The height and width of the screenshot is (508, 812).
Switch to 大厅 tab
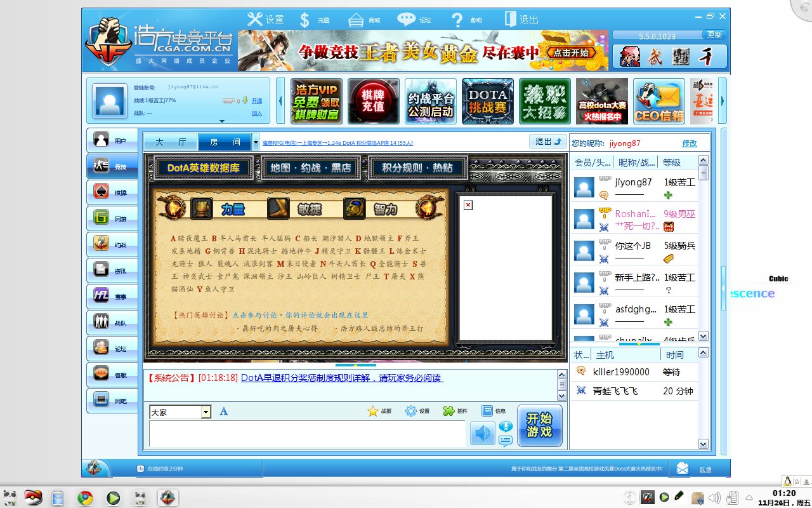coord(171,142)
